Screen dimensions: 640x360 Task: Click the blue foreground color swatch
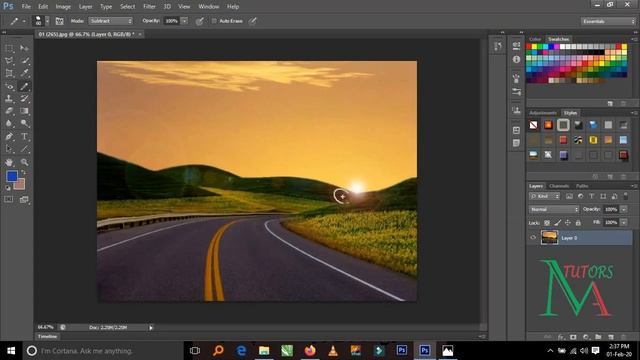tap(11, 176)
